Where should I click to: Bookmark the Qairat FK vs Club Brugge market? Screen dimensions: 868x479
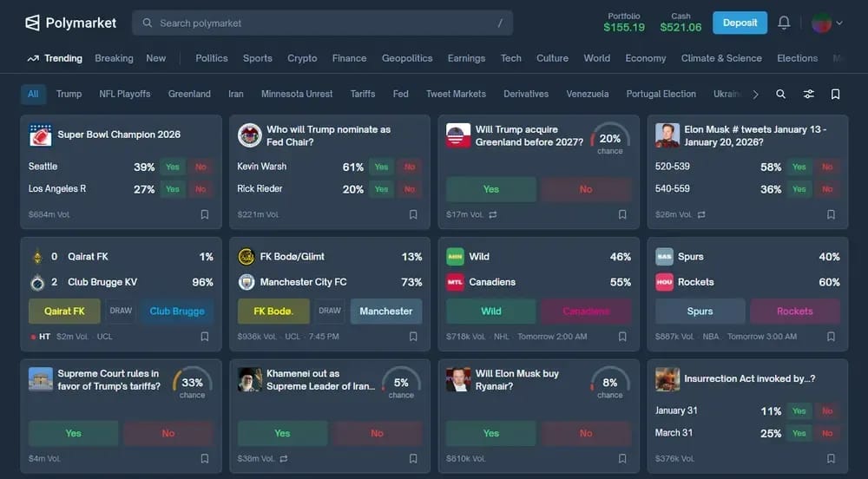click(x=205, y=337)
